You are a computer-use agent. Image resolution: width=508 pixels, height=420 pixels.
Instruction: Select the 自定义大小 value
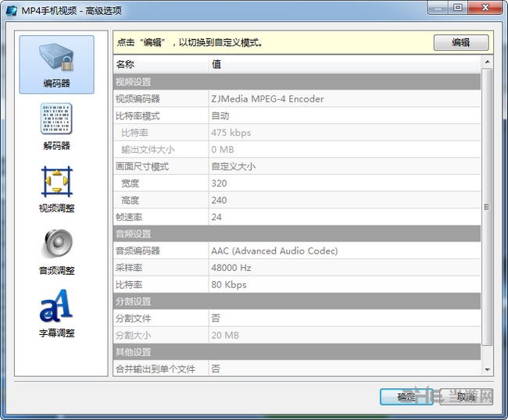[233, 166]
